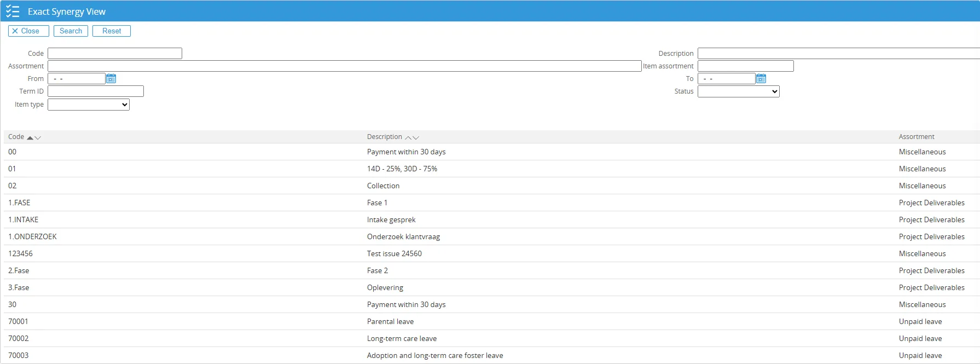Viewport: 980px width, 364px height.
Task: Focus the From date field
Action: (77, 79)
